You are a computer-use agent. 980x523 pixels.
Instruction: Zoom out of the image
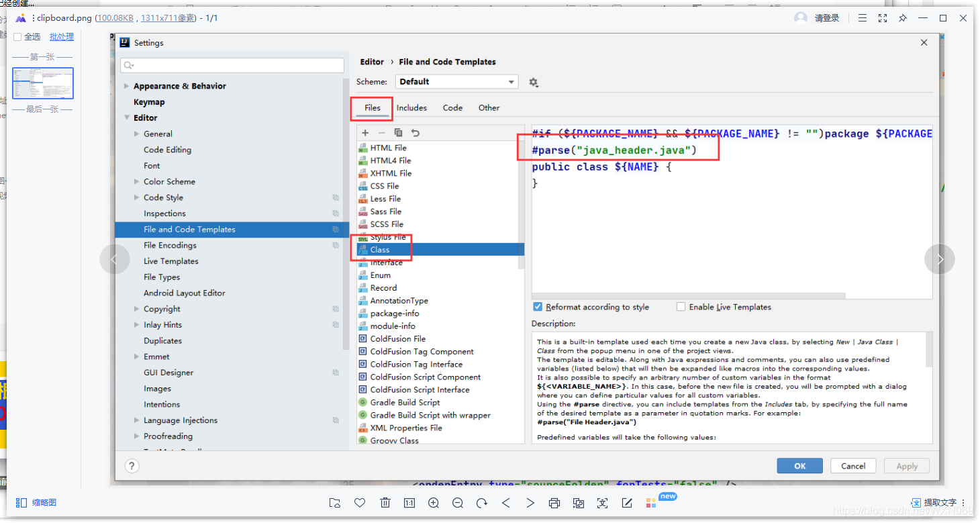point(458,503)
